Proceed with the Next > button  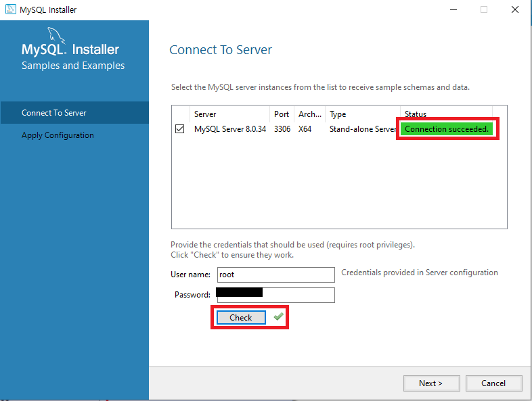tap(432, 383)
